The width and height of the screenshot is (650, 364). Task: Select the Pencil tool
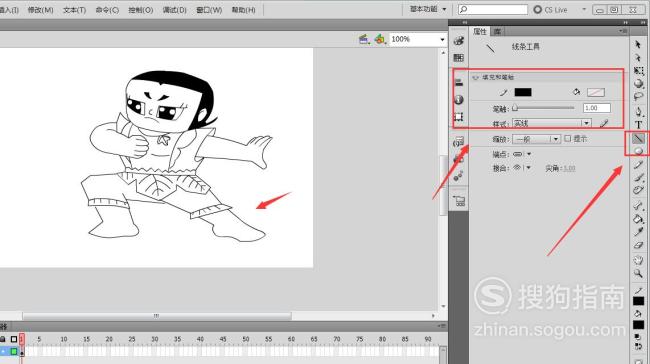coord(638,165)
